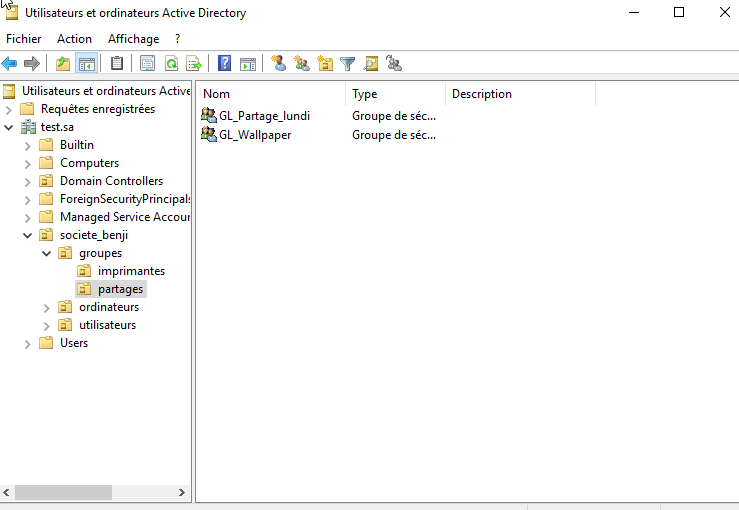Click the create new user icon

(x=279, y=64)
